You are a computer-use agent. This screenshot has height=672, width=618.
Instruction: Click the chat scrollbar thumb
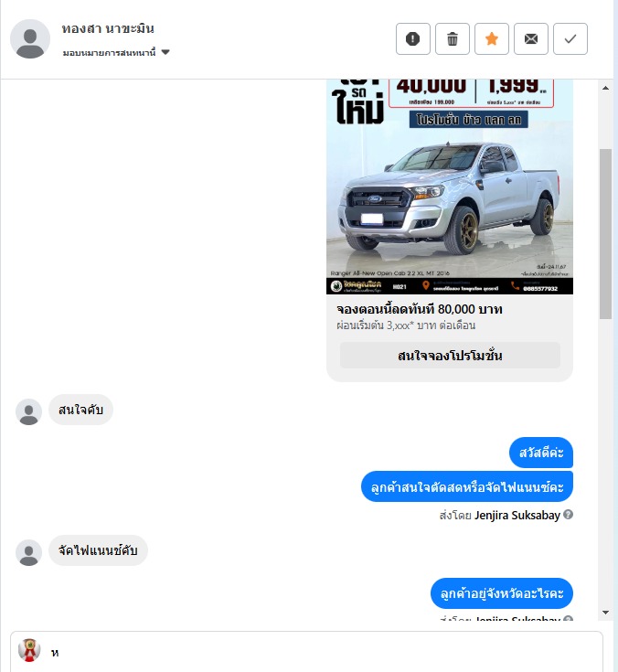tap(605, 233)
